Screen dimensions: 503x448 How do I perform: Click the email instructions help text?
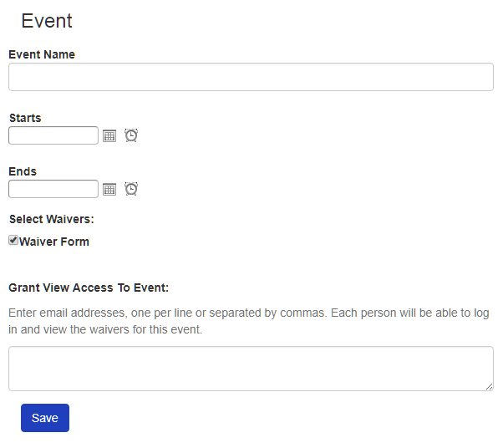coord(249,321)
